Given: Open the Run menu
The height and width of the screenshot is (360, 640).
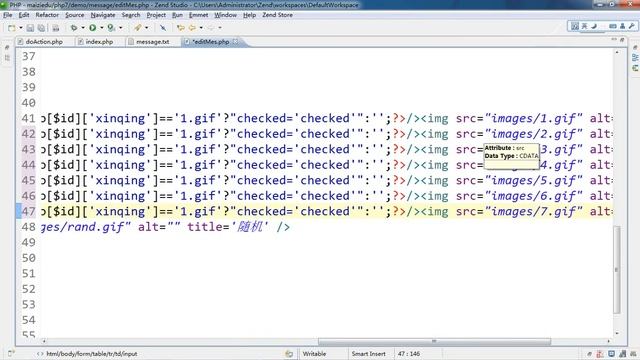Looking at the screenshot, I should click(177, 15).
